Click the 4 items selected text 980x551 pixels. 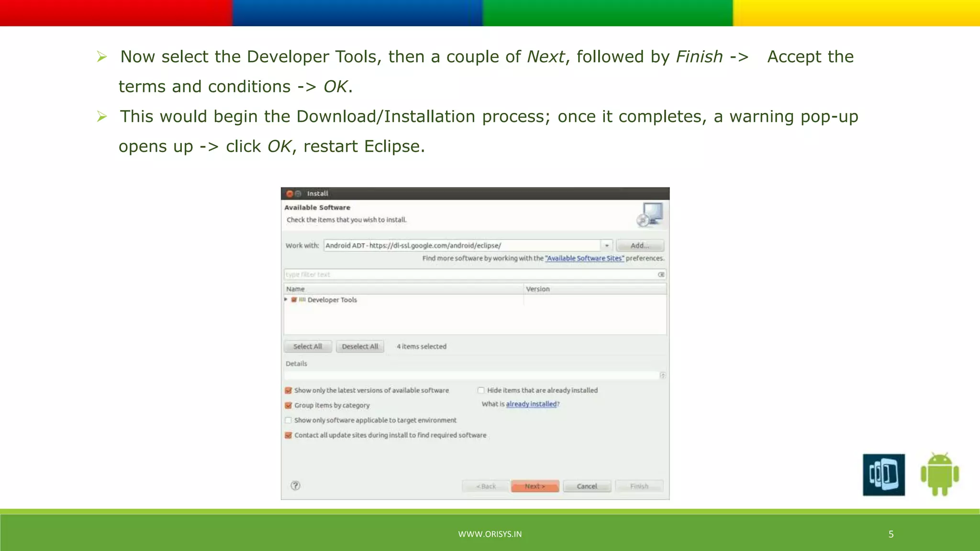click(422, 346)
